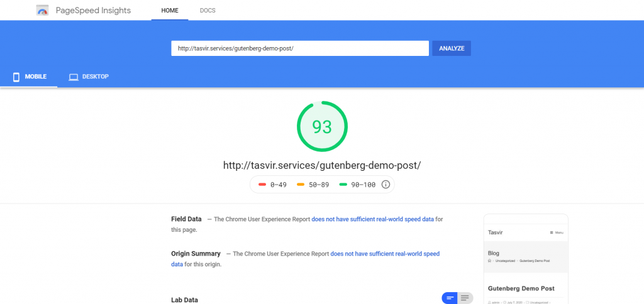
Task: Click the green 90–100 legend swatch
Action: (x=343, y=185)
